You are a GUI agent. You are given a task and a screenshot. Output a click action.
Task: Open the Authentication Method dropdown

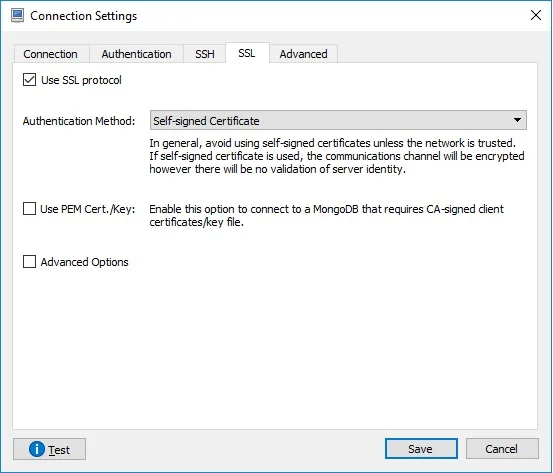click(x=338, y=120)
